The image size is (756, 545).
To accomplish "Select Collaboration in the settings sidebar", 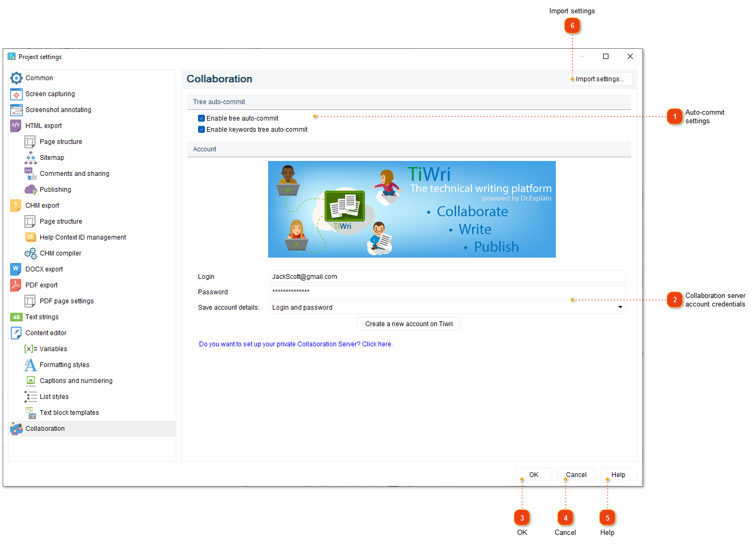I will point(45,428).
